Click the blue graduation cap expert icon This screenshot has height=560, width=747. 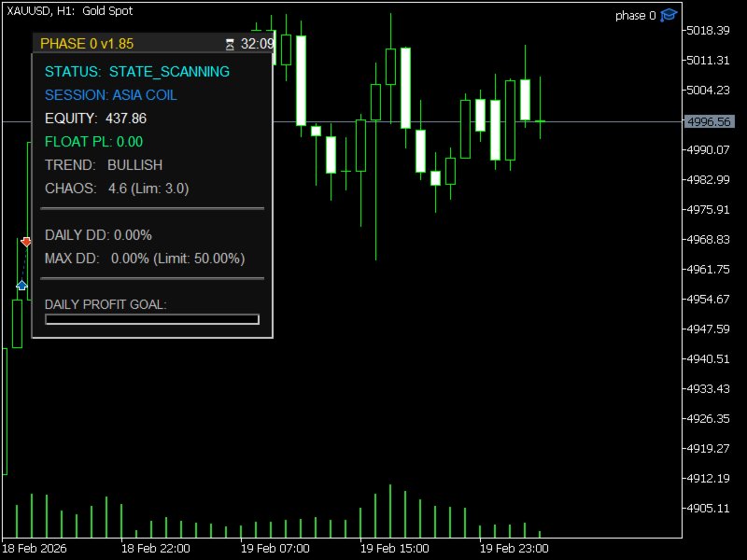669,15
